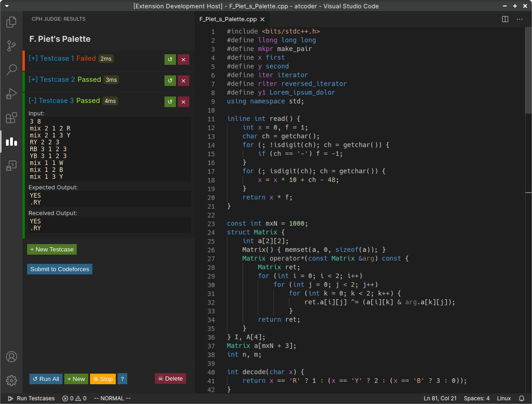This screenshot has width=532, height=404.
Task: Click into Expected Output text area
Action: 110,199
